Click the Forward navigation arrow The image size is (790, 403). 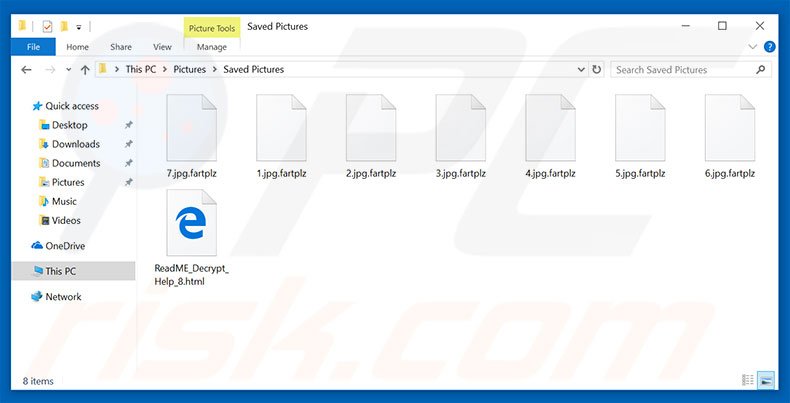[50, 70]
